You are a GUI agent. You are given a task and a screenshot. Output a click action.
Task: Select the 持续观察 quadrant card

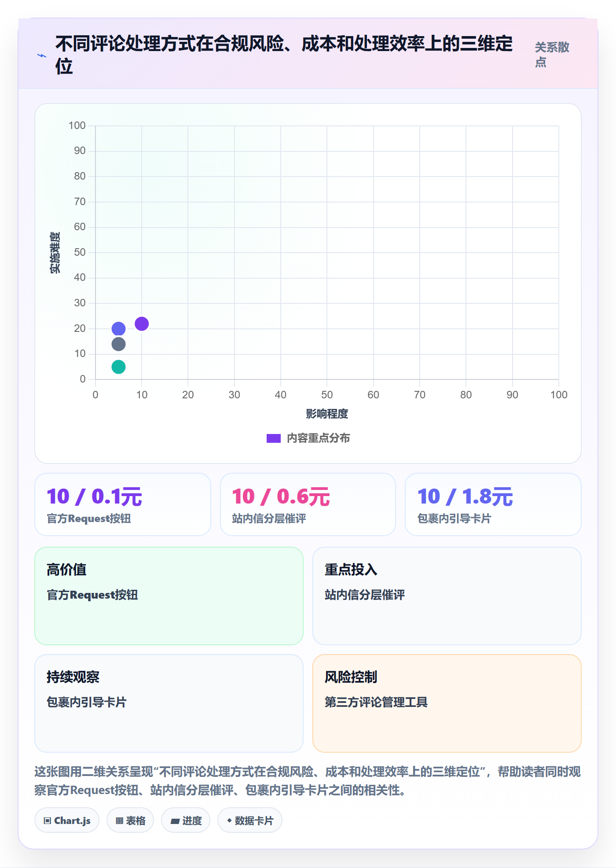tap(169, 703)
